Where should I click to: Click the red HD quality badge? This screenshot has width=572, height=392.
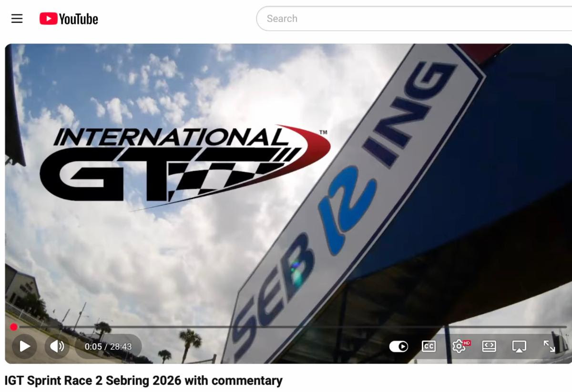(x=467, y=342)
